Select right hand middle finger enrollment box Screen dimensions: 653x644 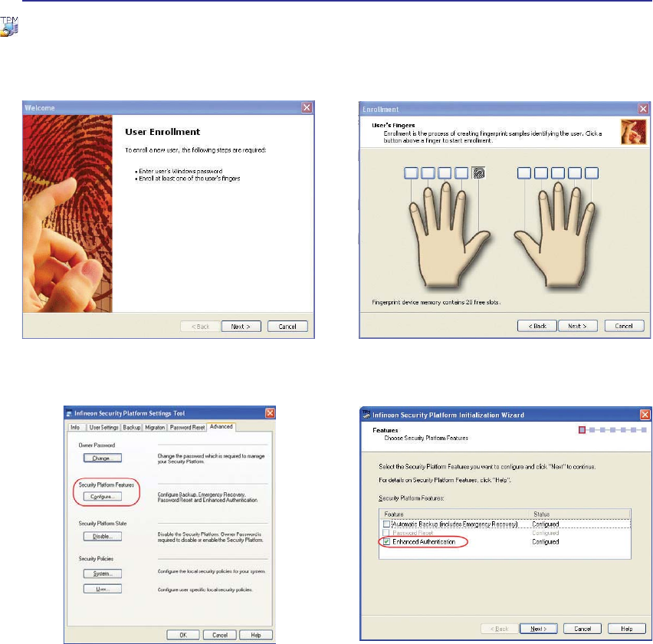pos(558,172)
